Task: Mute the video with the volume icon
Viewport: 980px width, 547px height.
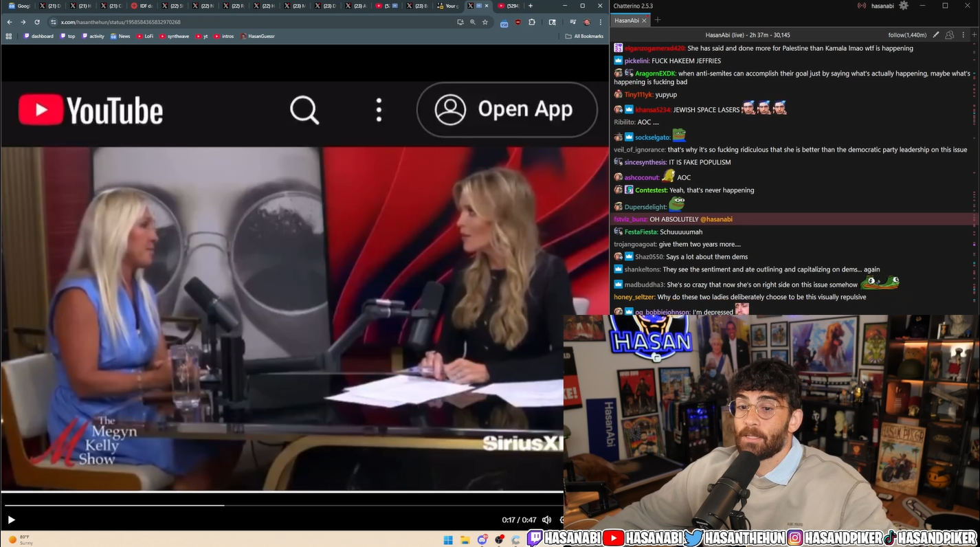Action: point(546,520)
